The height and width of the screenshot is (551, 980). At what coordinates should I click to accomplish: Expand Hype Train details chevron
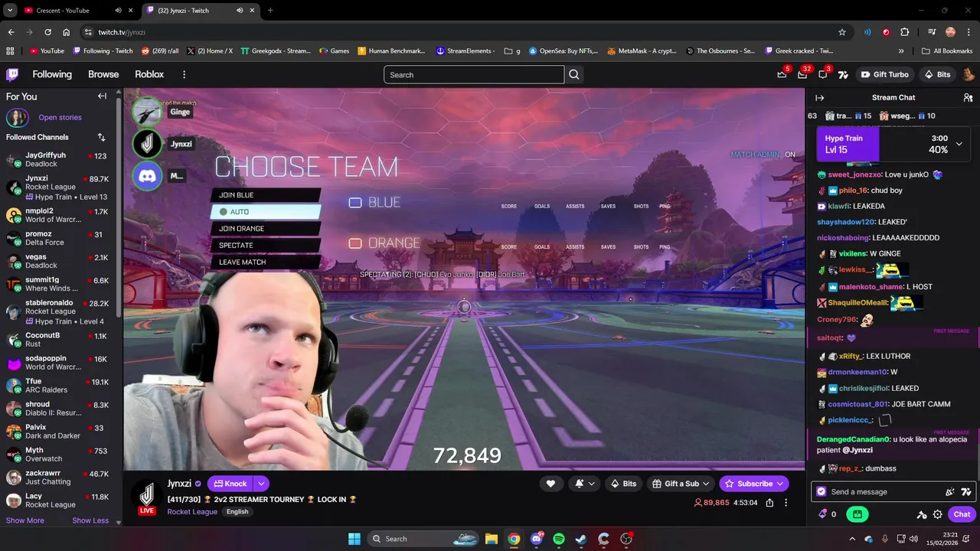959,144
